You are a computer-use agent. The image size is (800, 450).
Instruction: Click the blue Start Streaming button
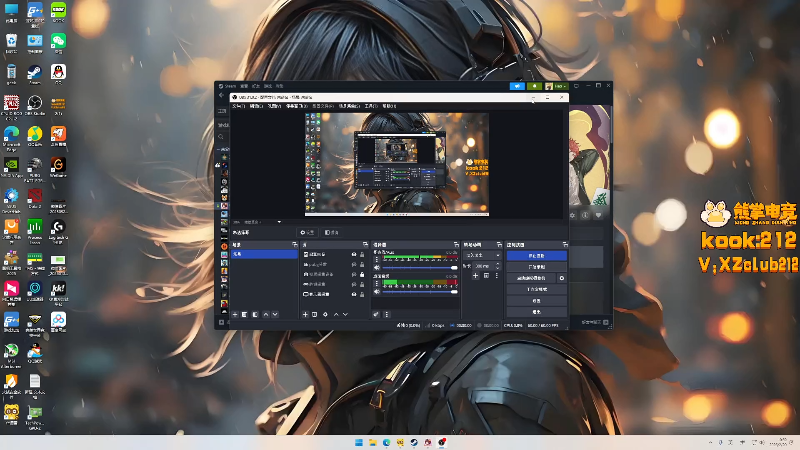[536, 256]
